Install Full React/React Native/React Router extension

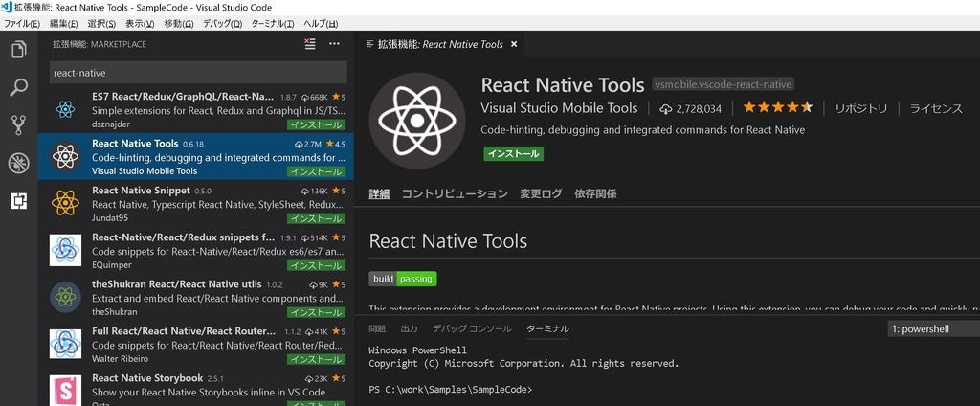coord(316,359)
